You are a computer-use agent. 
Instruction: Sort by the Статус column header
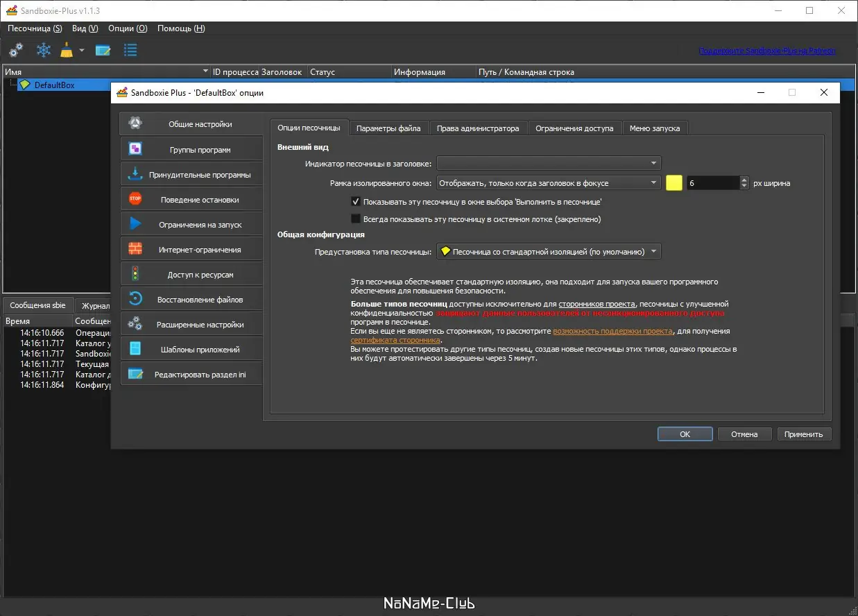tap(350, 71)
